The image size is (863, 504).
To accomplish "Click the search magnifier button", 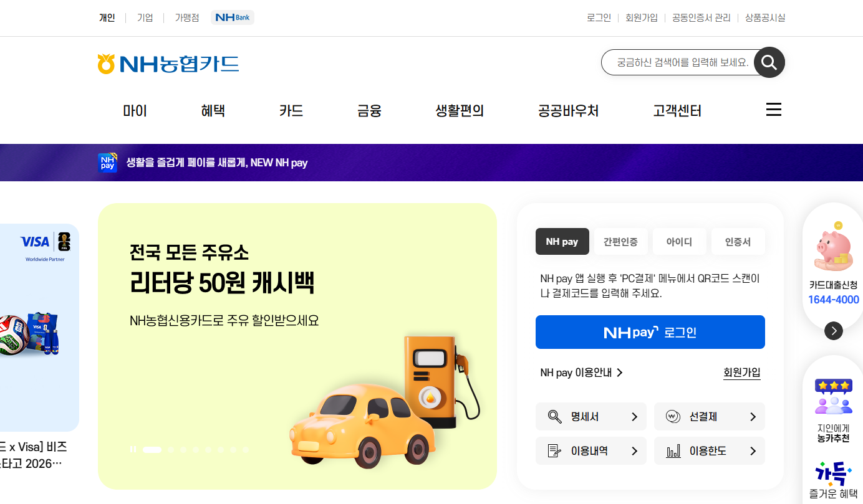I will point(769,62).
